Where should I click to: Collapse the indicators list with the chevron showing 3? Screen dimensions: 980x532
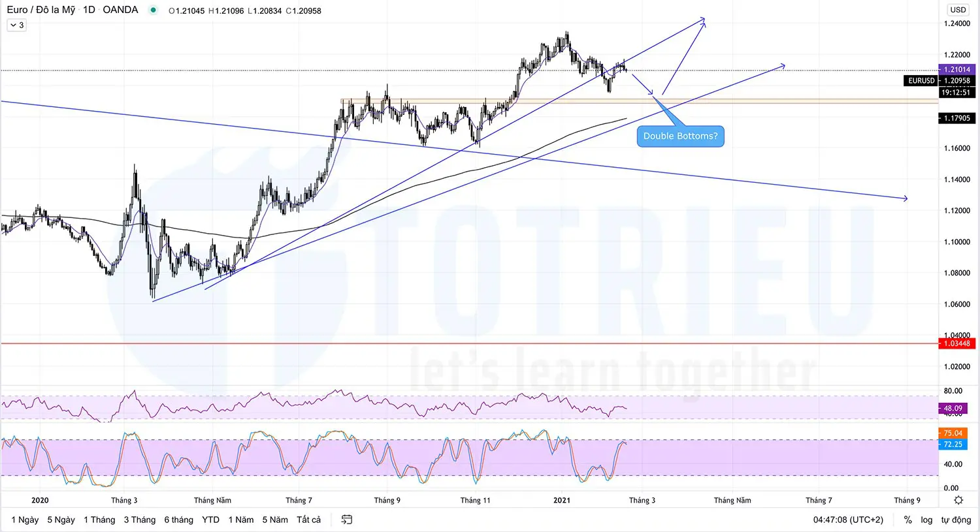point(16,25)
